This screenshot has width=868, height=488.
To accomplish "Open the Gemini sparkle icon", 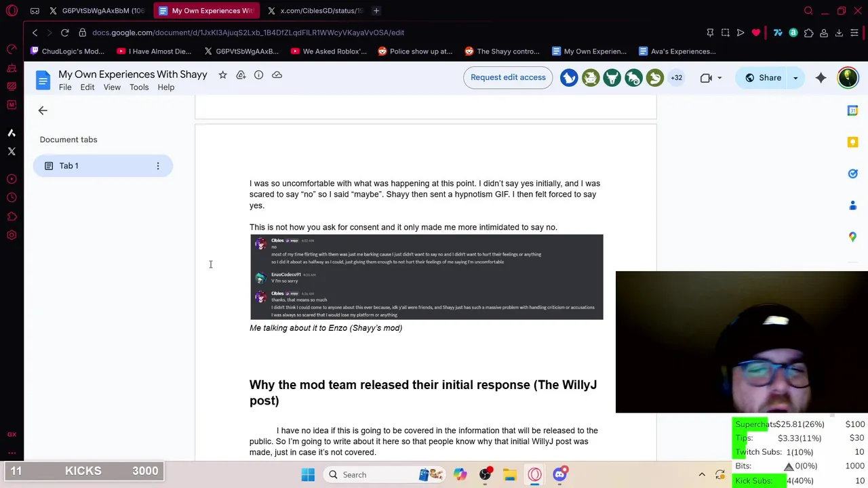I will [821, 77].
